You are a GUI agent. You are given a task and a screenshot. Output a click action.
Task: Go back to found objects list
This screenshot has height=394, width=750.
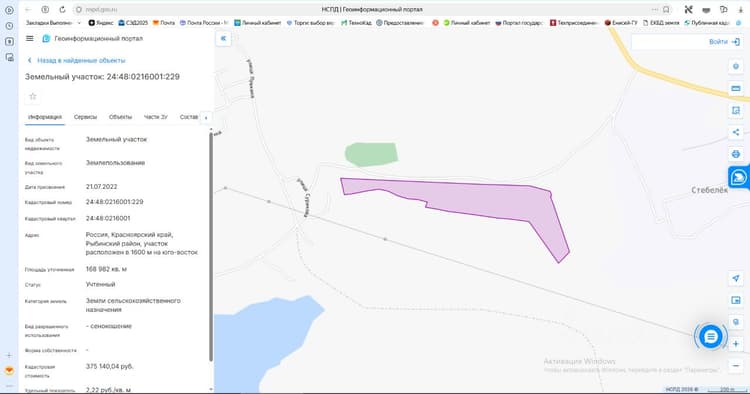(x=77, y=60)
